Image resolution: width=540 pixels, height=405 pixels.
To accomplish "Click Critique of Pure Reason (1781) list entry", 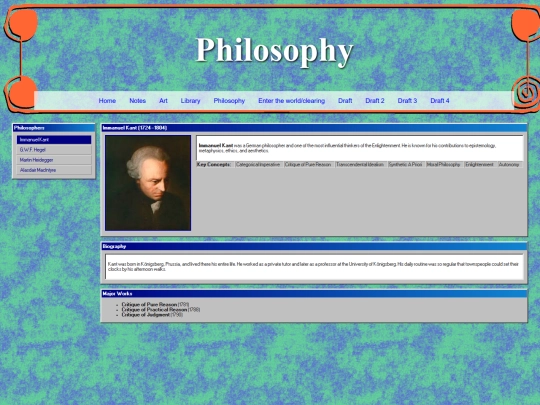I will pyautogui.click(x=155, y=304).
